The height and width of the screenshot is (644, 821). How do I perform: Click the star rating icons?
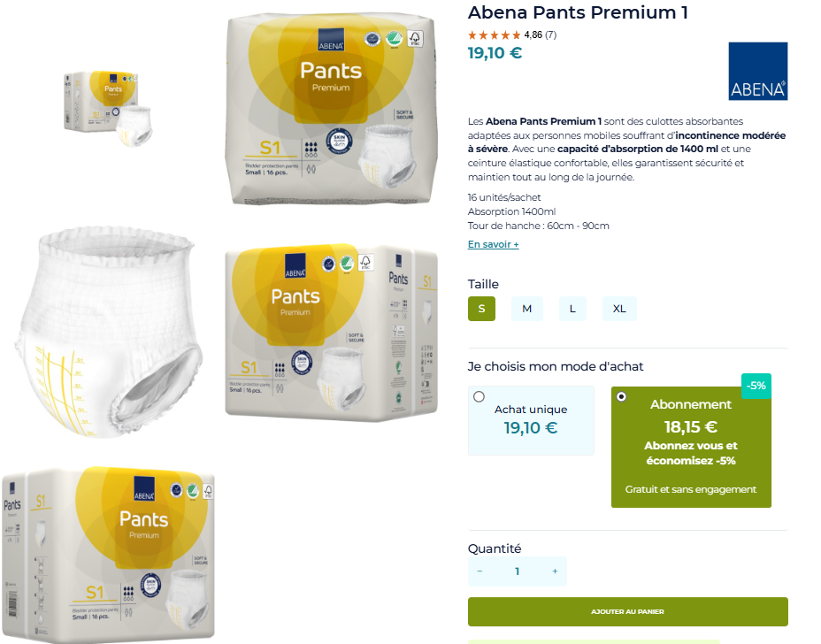(495, 35)
